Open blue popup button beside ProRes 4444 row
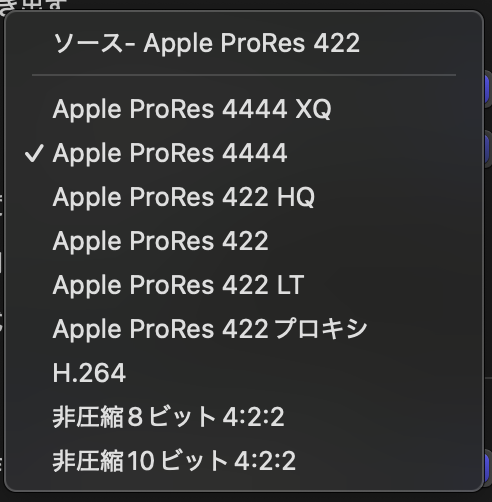Viewport: 492px width, 502px height. pyautogui.click(x=487, y=148)
